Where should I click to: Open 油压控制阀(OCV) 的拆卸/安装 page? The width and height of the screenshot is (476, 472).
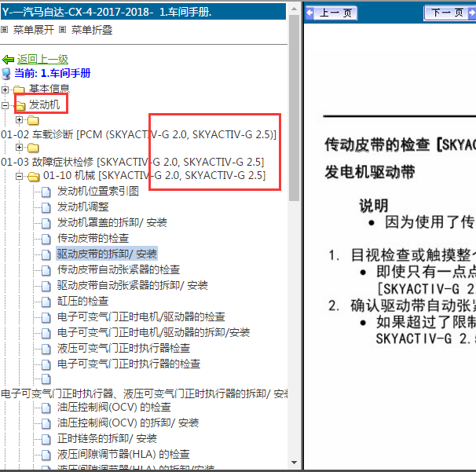(x=128, y=423)
